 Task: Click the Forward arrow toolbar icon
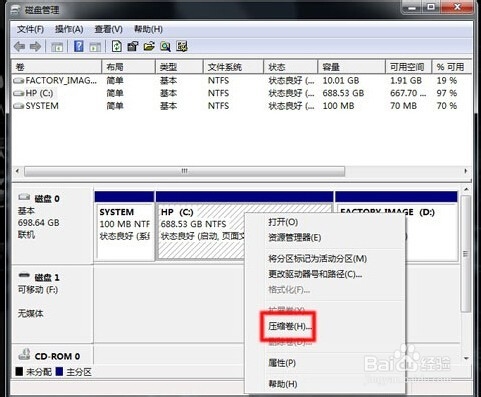point(35,47)
